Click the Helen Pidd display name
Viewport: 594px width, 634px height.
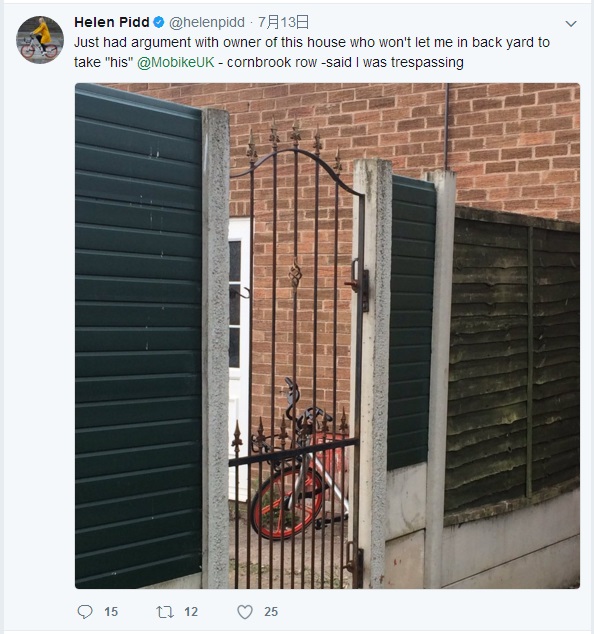[x=112, y=22]
